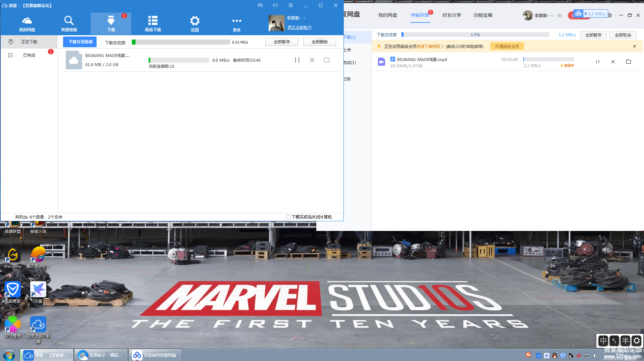Click the floating 1.2 MB/s speed widget
This screenshot has height=361, width=644.
click(x=591, y=14)
